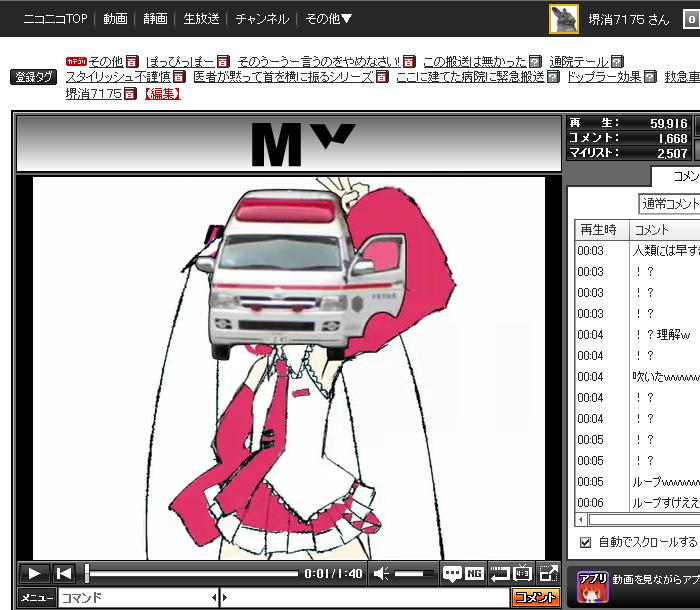Open the ぽっぴっぽー tag link

(180, 61)
